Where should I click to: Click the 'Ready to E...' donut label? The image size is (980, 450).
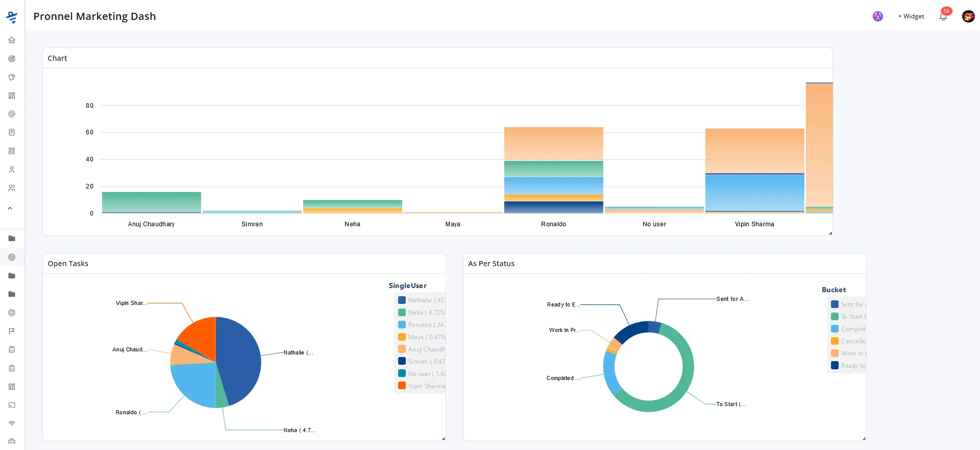(x=563, y=304)
